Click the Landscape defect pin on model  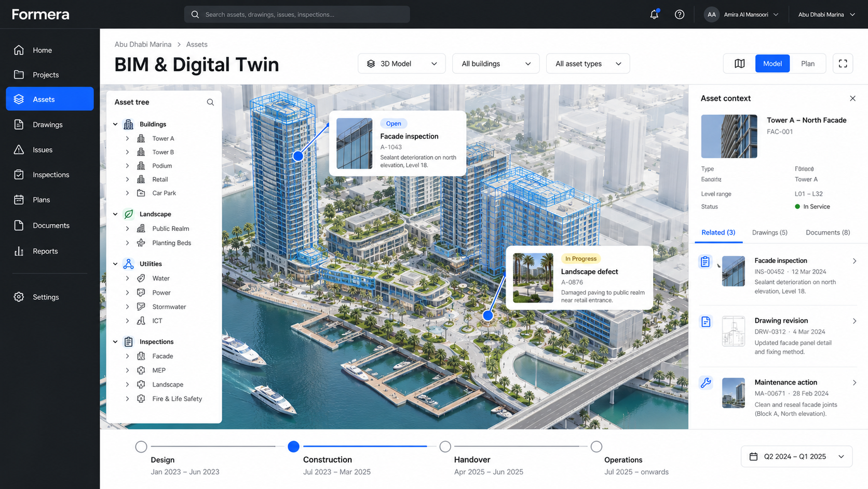pos(487,315)
